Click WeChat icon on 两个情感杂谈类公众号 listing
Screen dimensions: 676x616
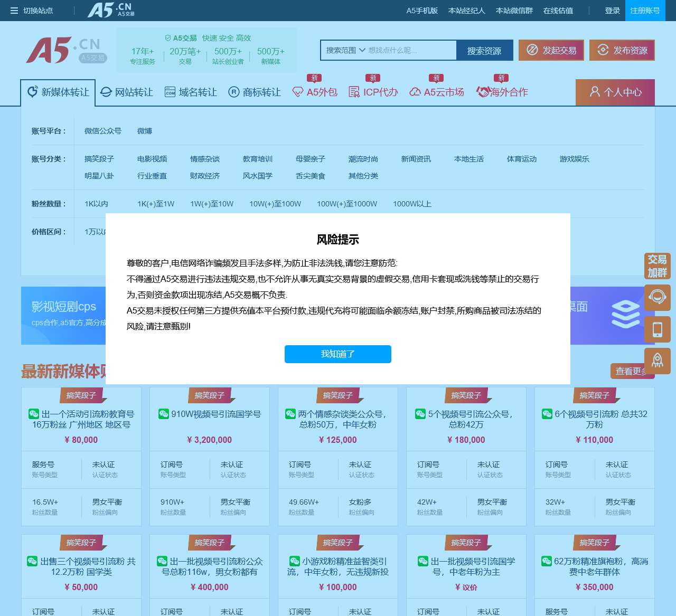coord(290,414)
